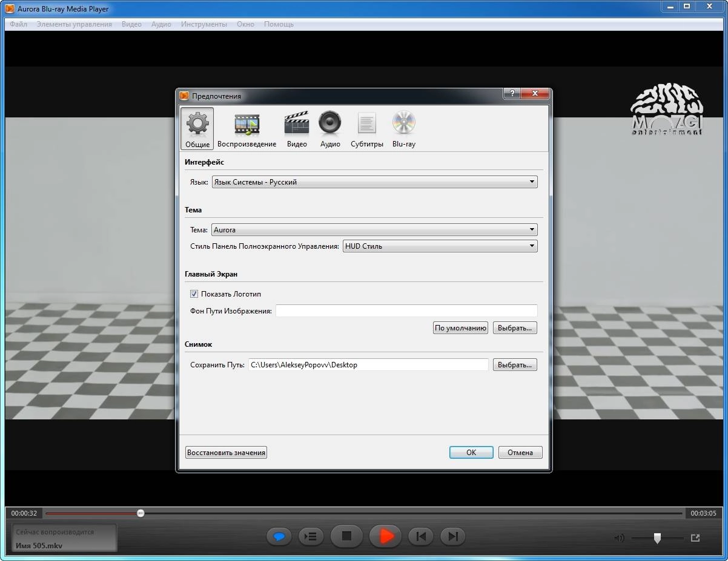Click the Сохранить Путь field
The width and height of the screenshot is (728, 561).
click(x=368, y=365)
